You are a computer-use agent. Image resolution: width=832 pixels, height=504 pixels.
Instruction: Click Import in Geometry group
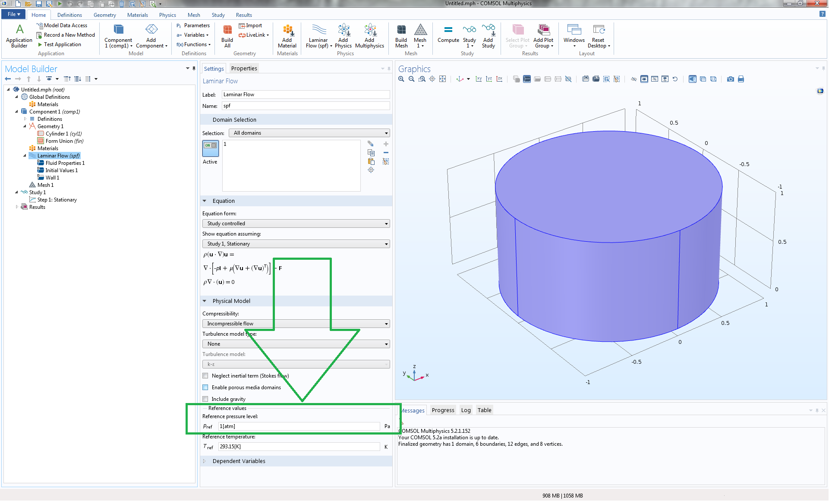point(250,26)
